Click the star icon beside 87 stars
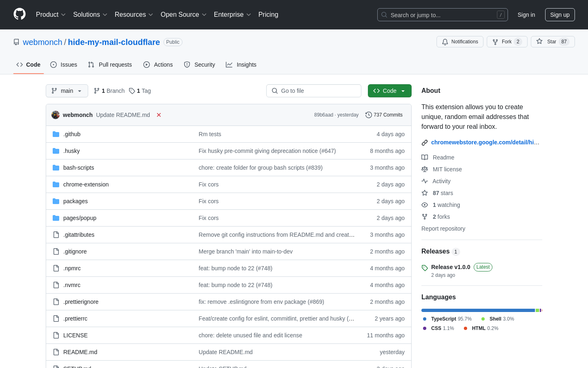This screenshot has width=588, height=368. coord(425,193)
